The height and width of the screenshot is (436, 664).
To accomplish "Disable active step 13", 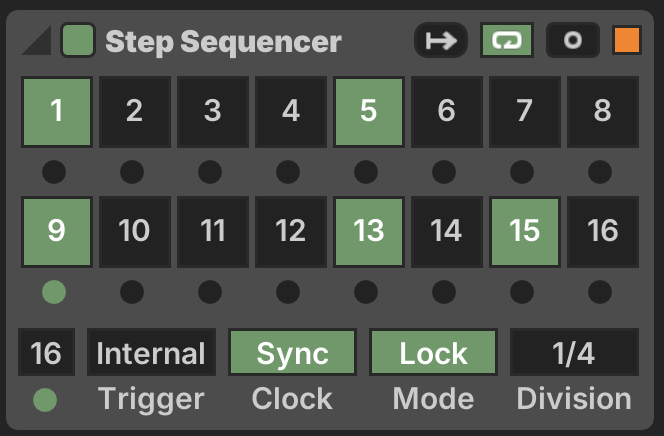I will pyautogui.click(x=369, y=232).
